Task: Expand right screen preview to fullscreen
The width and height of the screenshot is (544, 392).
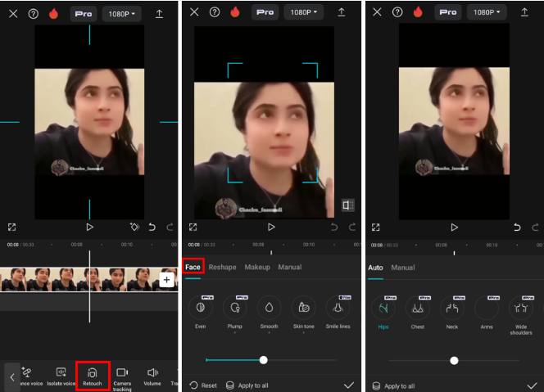Action: [376, 227]
